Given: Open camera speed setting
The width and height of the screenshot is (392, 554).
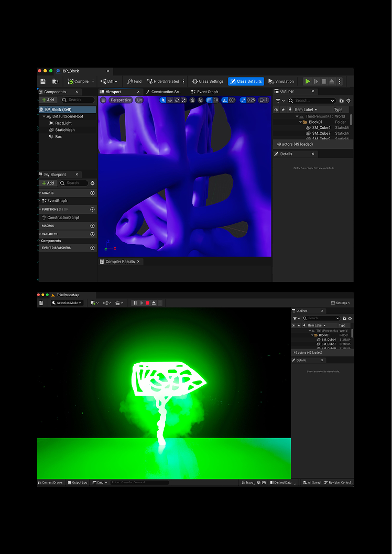Looking at the screenshot, I should pos(264,100).
